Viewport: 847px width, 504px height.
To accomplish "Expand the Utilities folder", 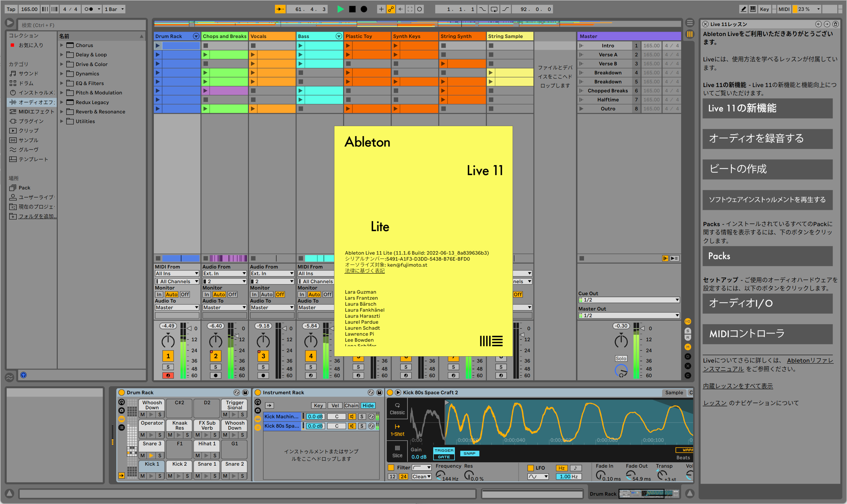I will coord(62,121).
